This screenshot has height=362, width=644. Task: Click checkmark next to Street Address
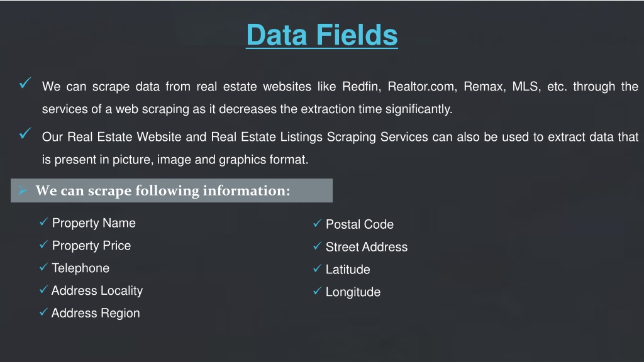pos(317,246)
